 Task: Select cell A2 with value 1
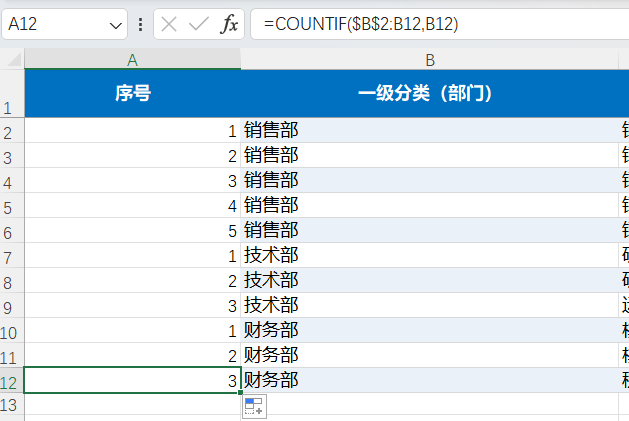[x=132, y=130]
